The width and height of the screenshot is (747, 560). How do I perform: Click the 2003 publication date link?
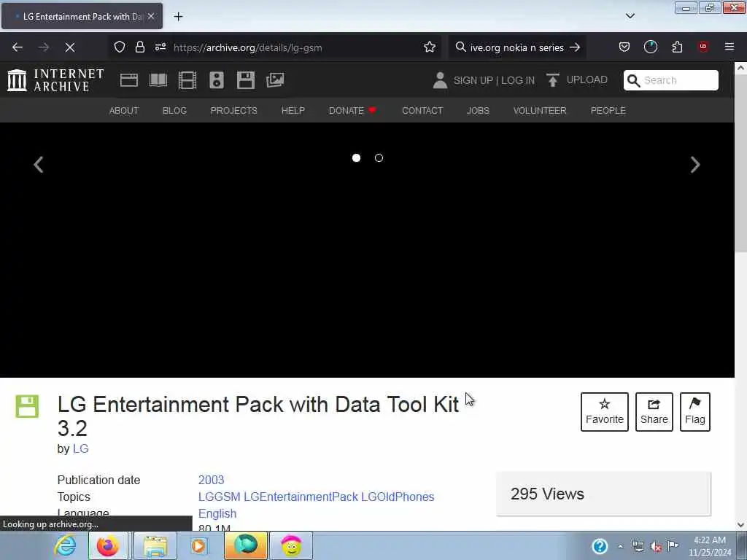tap(211, 480)
